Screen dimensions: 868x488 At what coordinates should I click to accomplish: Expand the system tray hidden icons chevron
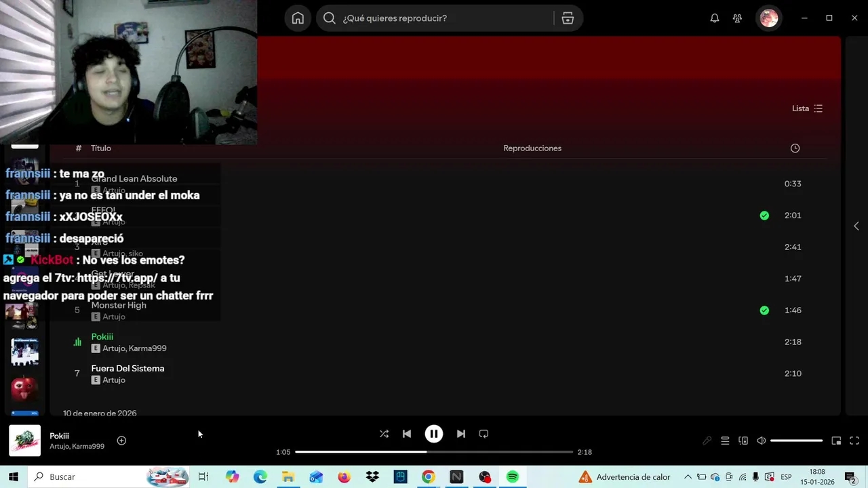click(x=688, y=477)
